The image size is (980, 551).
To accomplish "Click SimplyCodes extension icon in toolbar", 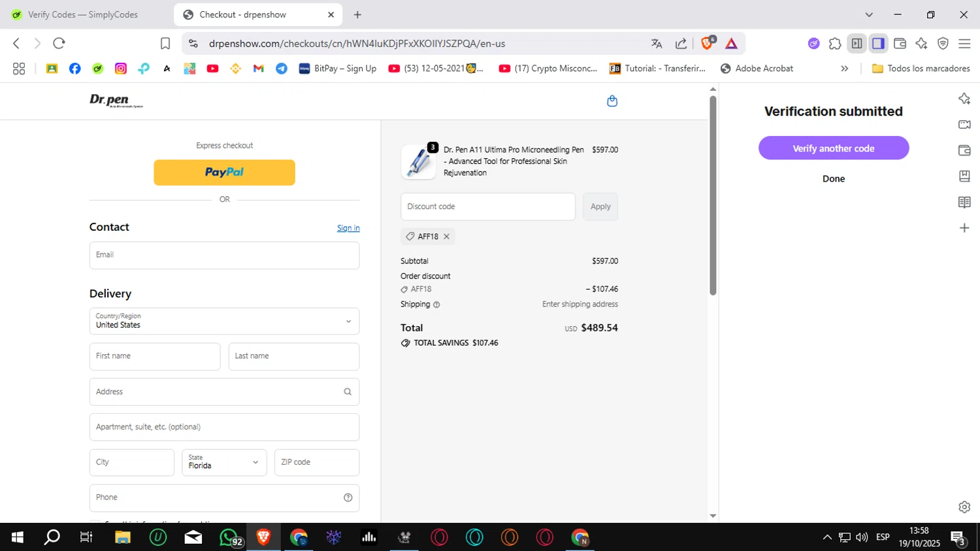I will click(x=813, y=44).
